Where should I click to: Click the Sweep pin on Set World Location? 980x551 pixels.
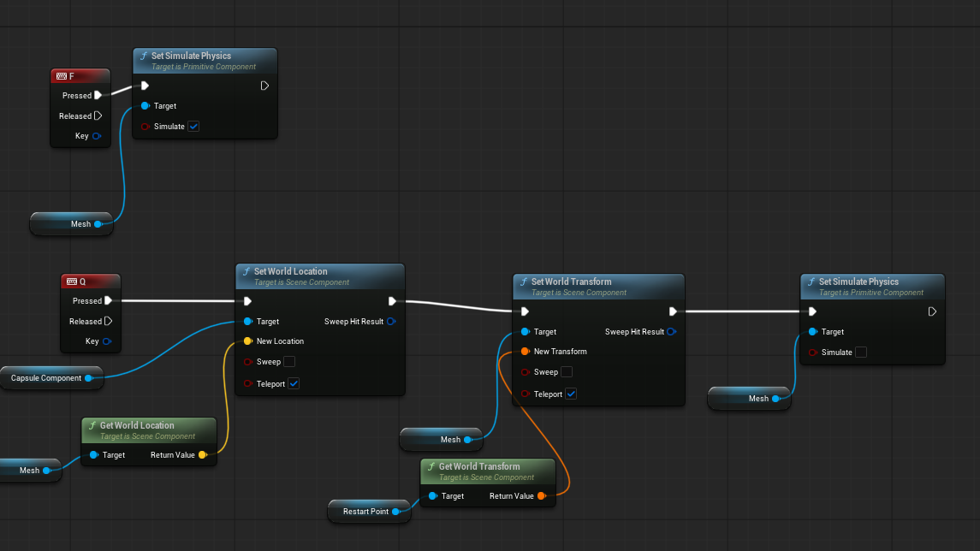(x=248, y=362)
